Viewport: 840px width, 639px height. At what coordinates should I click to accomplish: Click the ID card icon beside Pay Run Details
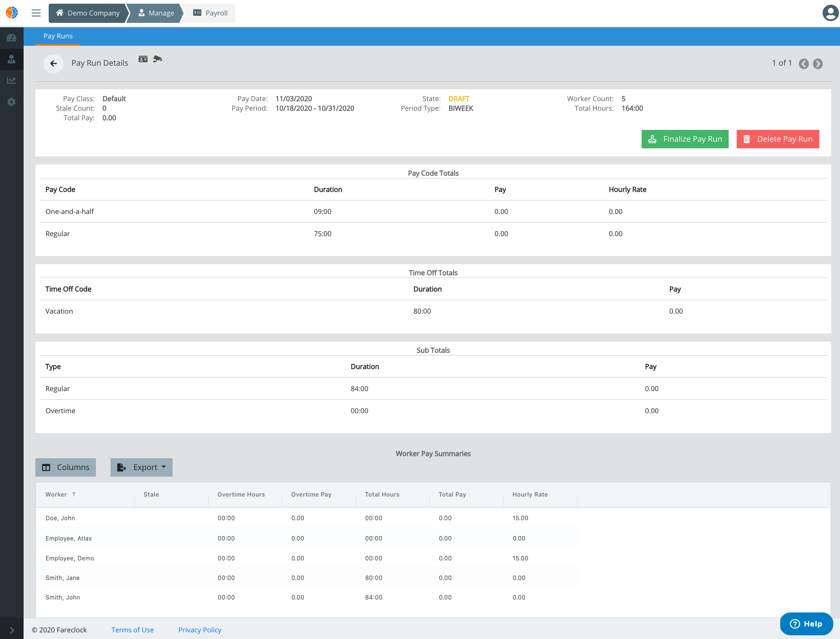pos(143,59)
